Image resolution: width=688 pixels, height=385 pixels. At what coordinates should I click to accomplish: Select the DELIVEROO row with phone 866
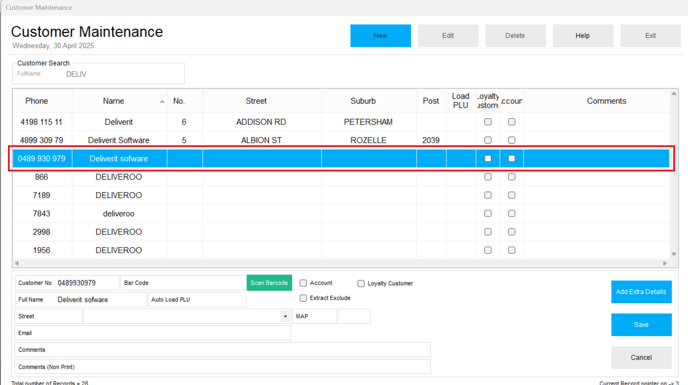[341, 177]
